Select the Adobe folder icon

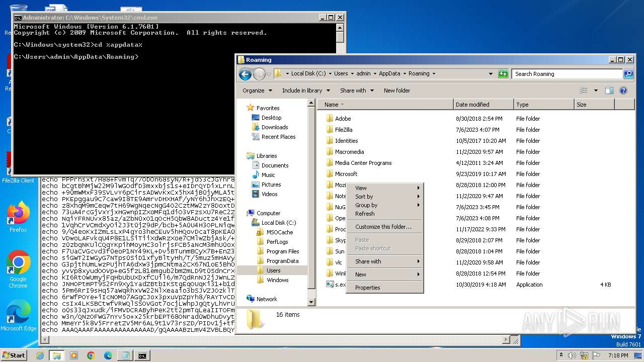coord(330,119)
